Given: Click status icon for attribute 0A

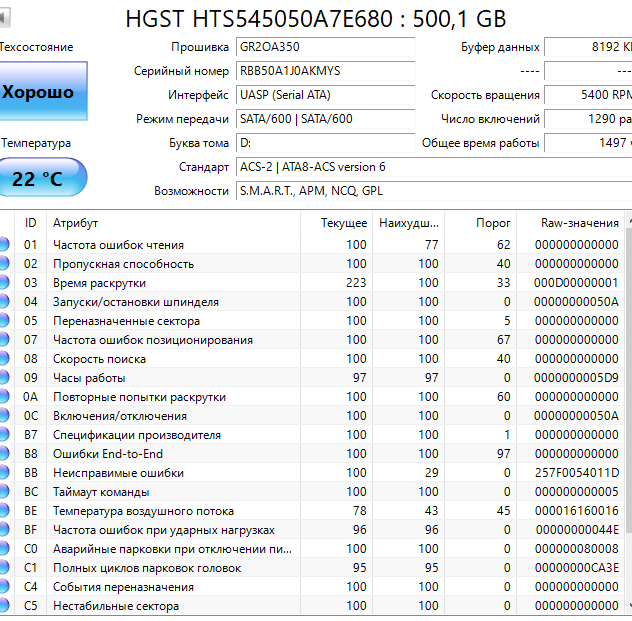Looking at the screenshot, I should 4,397.
